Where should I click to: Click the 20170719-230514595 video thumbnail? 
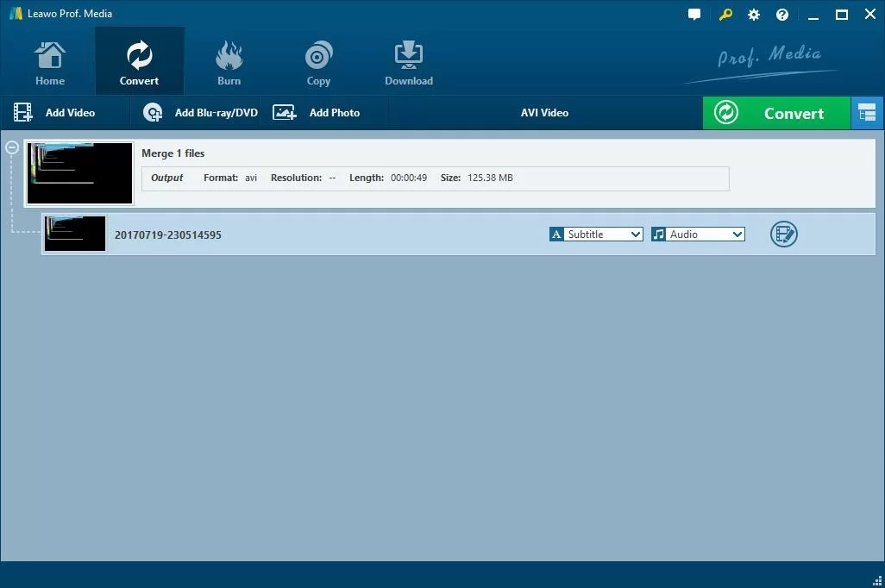click(x=74, y=233)
